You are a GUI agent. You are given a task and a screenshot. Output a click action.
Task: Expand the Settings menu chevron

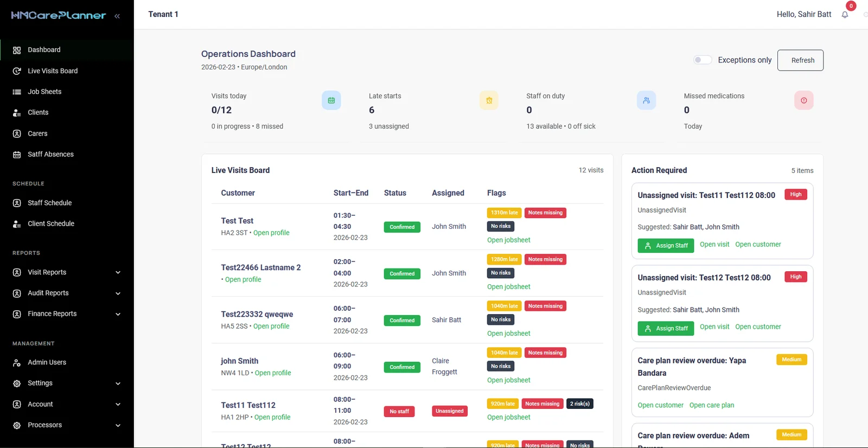click(x=118, y=383)
